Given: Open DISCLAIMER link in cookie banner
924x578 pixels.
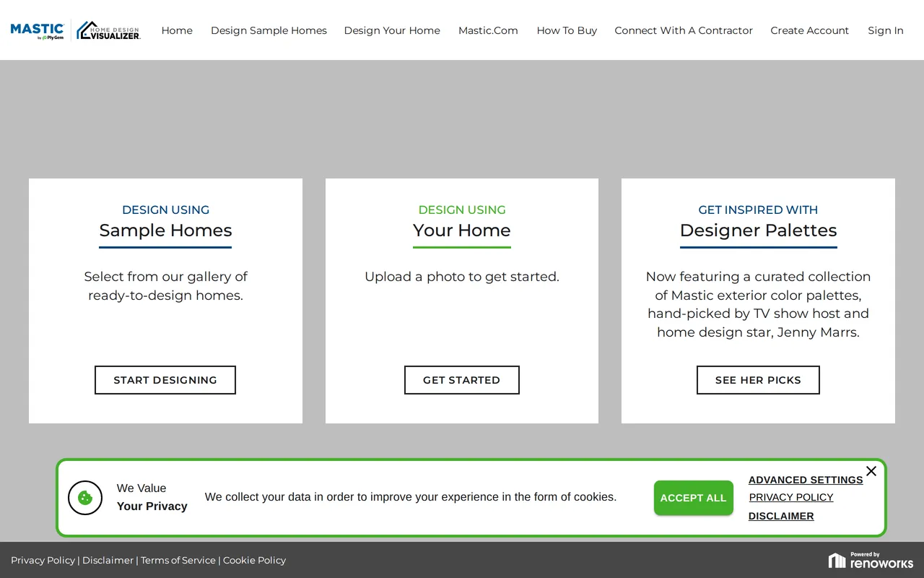Looking at the screenshot, I should (x=781, y=516).
